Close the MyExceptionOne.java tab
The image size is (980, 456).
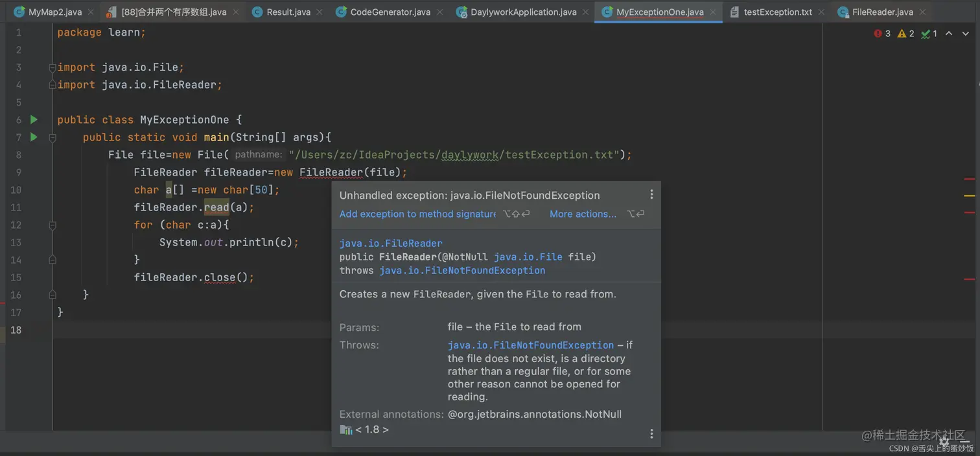[712, 12]
